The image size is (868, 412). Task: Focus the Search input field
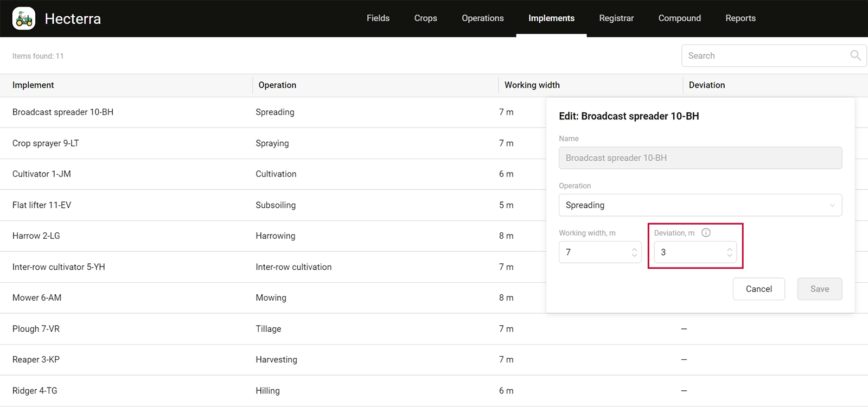(765, 56)
